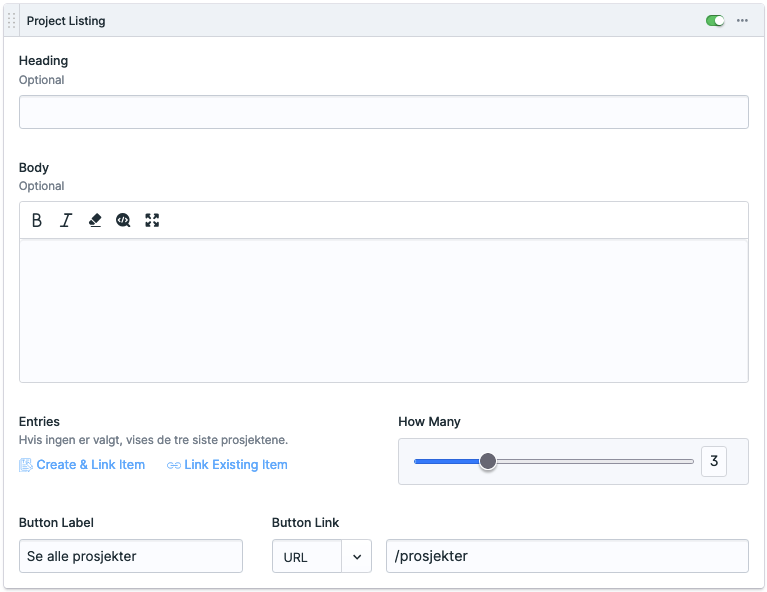Grab the Project Listing drag handle

[12, 21]
